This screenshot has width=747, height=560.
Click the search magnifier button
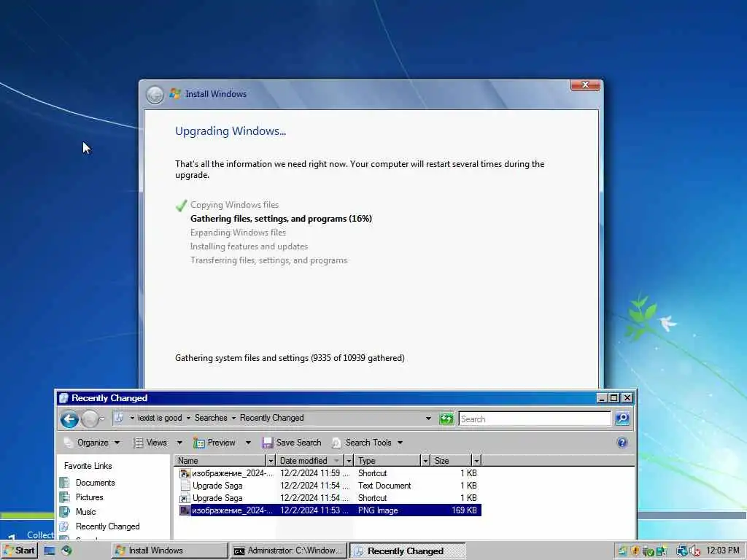pyautogui.click(x=622, y=419)
